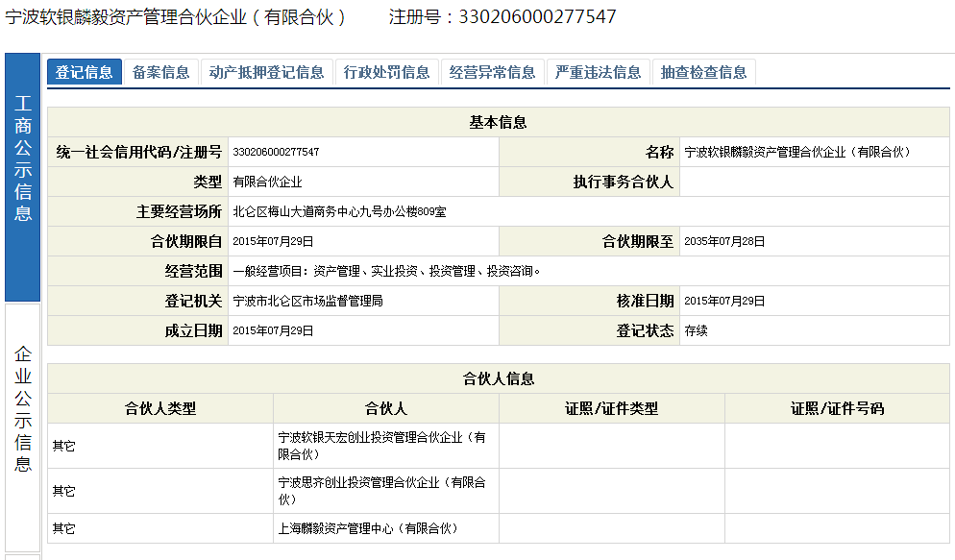The width and height of the screenshot is (955, 560).
Task: Show the 抽查检查信息 tab
Action: point(704,72)
